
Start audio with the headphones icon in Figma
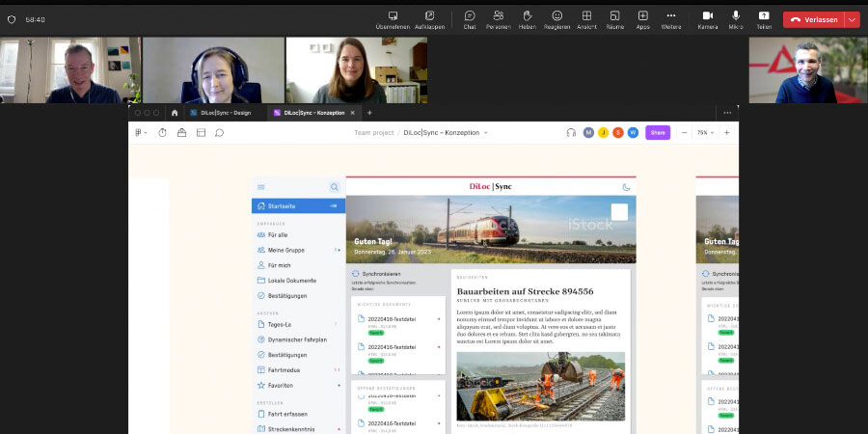point(571,133)
